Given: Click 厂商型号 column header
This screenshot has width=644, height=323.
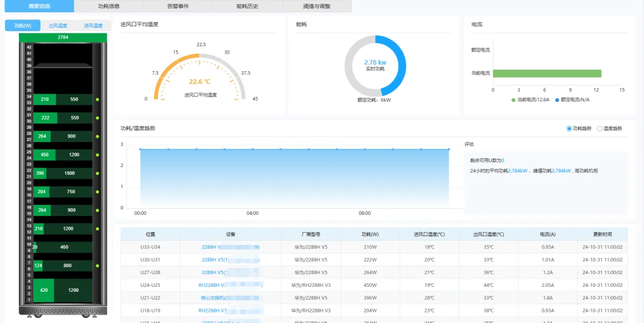Looking at the screenshot, I should pos(311,234).
